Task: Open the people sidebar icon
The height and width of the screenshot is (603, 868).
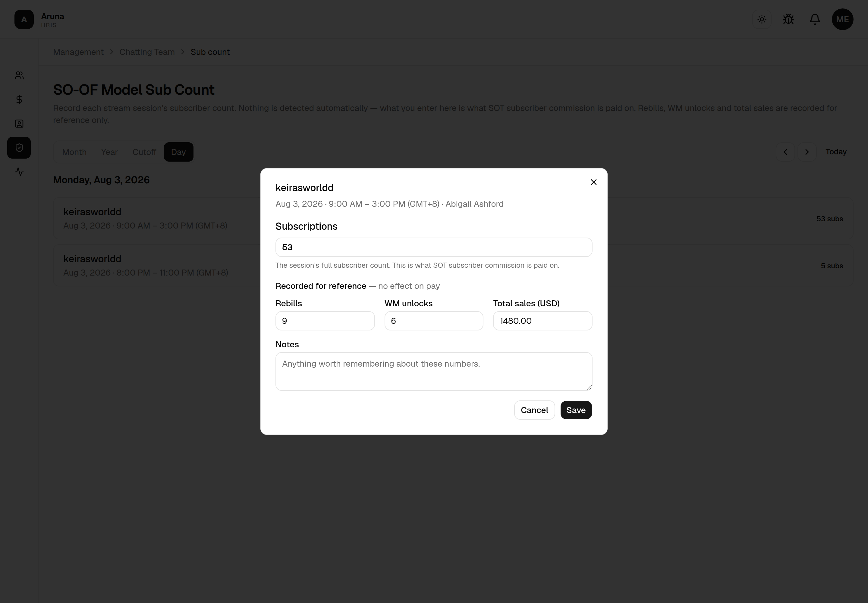Action: click(x=19, y=76)
